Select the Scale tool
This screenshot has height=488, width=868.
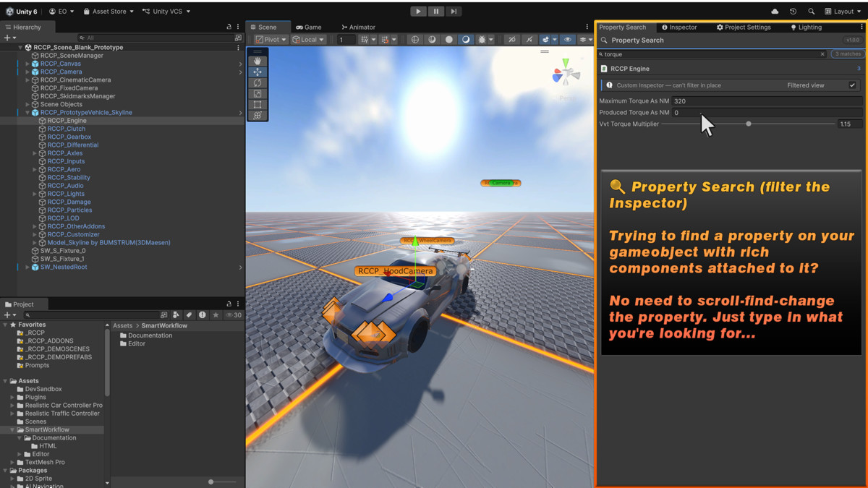pyautogui.click(x=258, y=94)
